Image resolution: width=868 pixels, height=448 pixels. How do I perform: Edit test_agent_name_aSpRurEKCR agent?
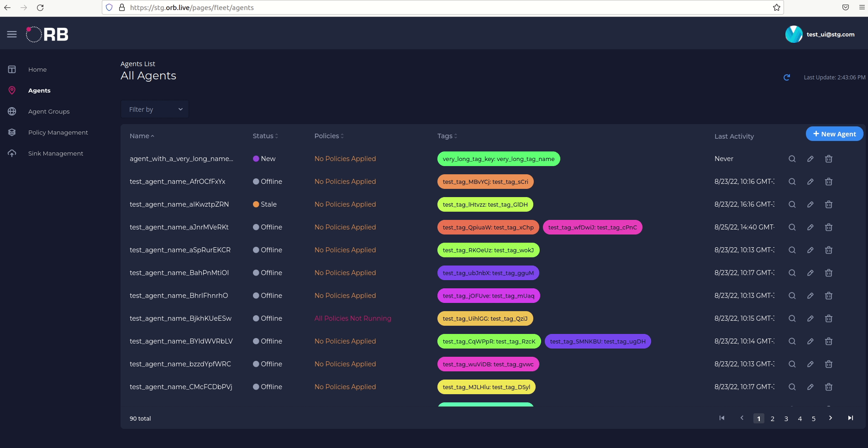(x=810, y=250)
